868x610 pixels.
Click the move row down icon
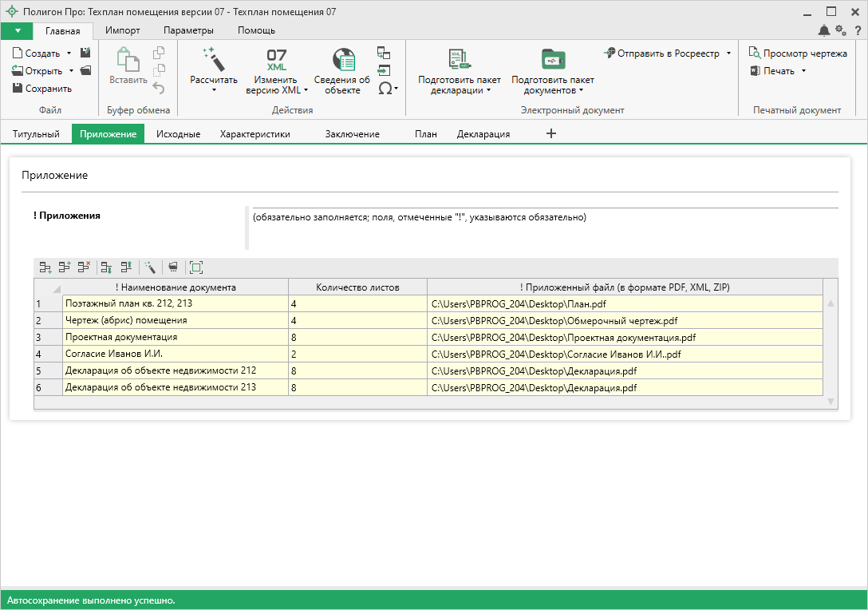106,267
